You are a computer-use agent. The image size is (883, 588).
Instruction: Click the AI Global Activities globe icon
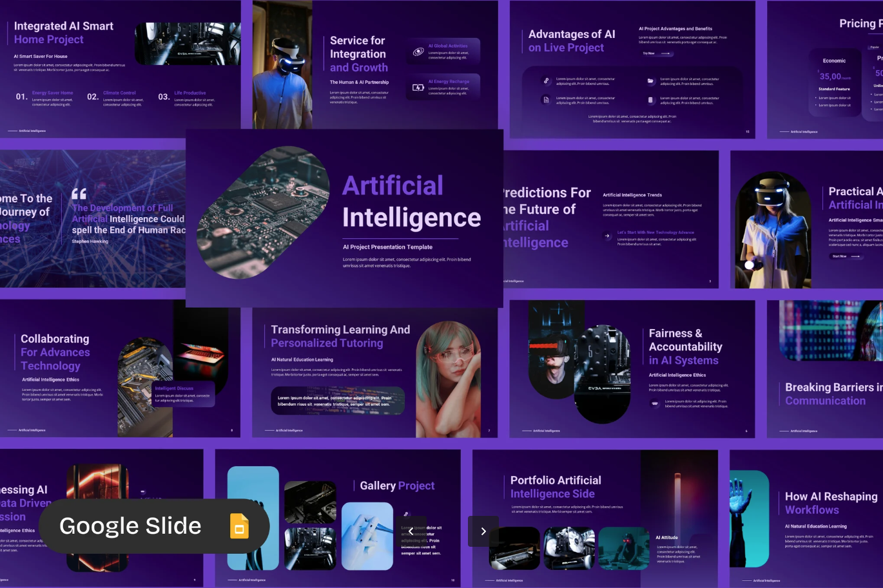coord(418,52)
